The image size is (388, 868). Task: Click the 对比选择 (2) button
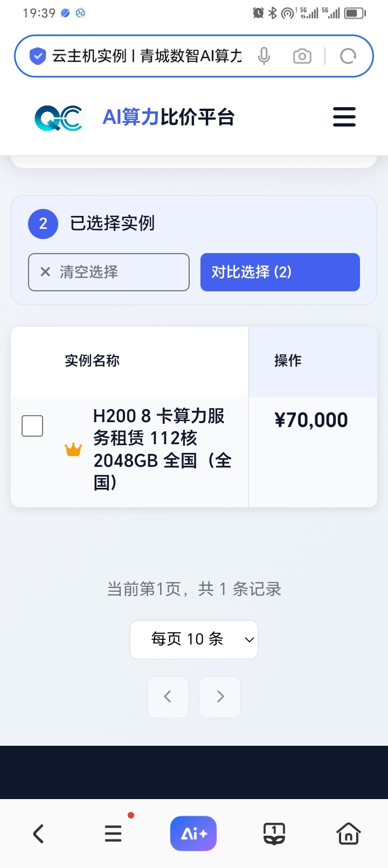click(x=280, y=272)
